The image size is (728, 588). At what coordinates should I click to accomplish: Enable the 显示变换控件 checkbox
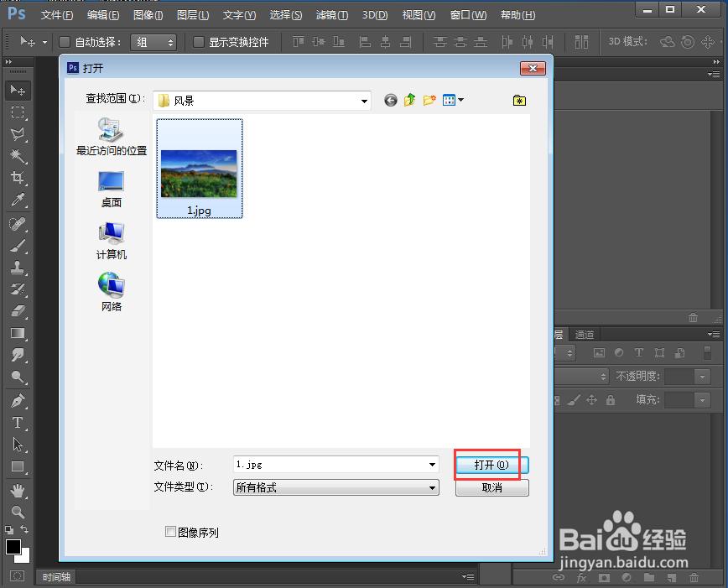198,42
